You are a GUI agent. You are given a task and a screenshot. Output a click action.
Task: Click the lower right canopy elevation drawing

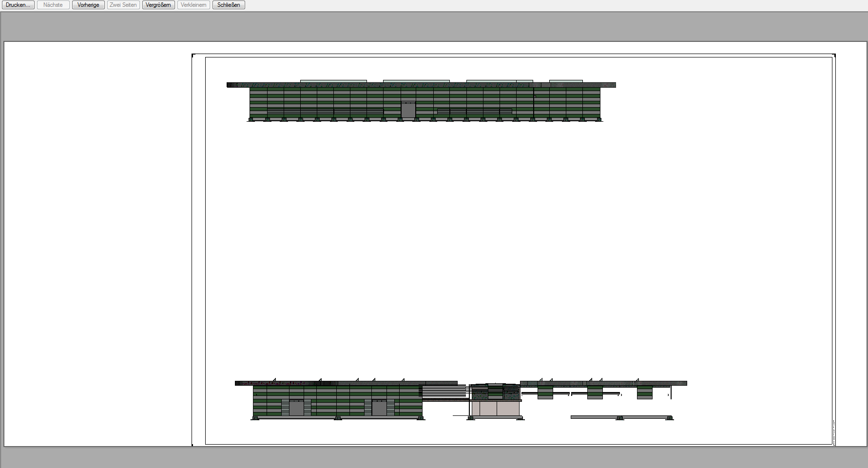coord(603,399)
